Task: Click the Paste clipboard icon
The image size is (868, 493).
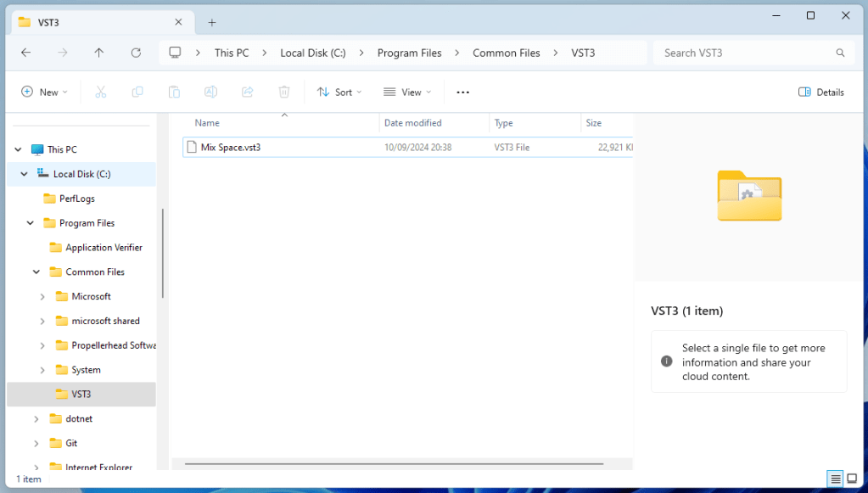Action: (x=174, y=92)
